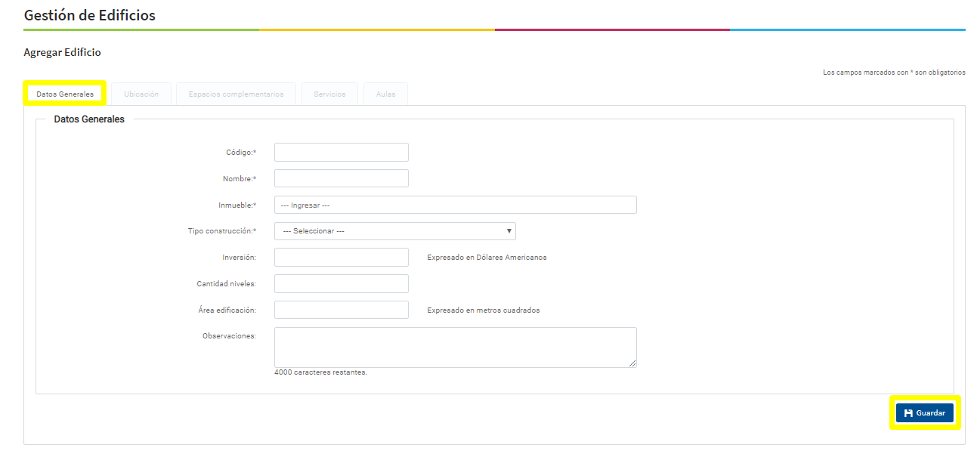The height and width of the screenshot is (454, 980).
Task: Click the Área edificación input field
Action: (x=341, y=310)
